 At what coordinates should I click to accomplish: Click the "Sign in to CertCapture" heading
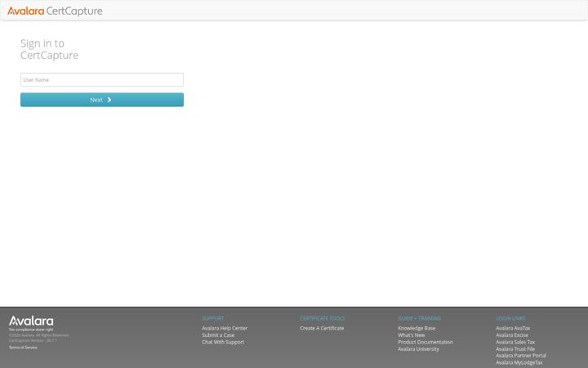(50, 49)
